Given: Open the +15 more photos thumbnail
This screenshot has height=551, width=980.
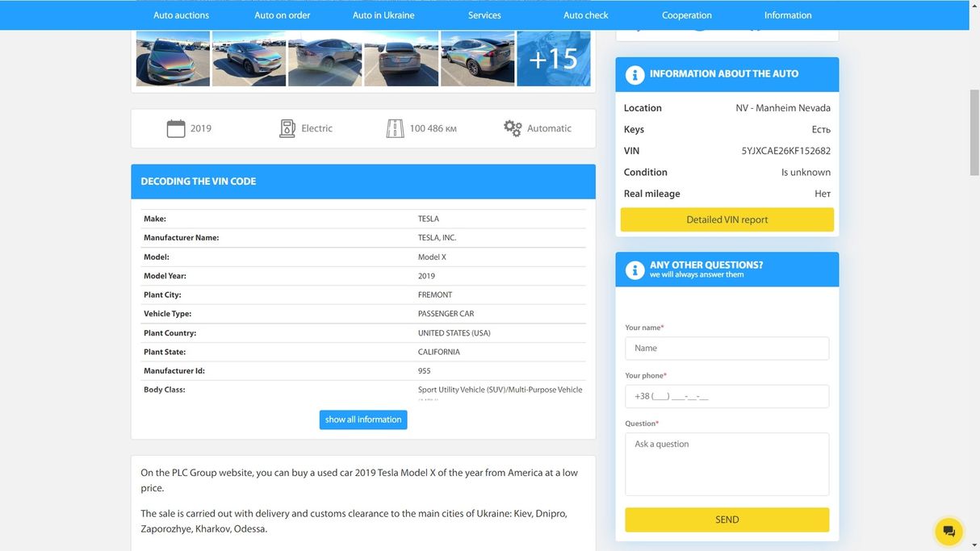Looking at the screenshot, I should (x=554, y=59).
